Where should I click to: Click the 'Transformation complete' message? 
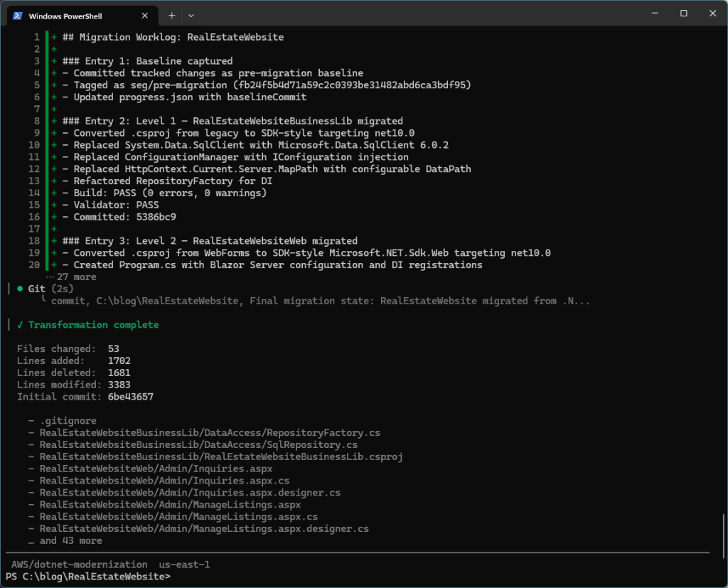93,325
